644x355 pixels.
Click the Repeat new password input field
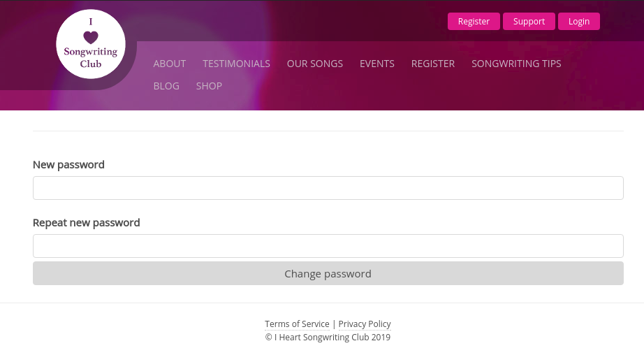coord(328,246)
